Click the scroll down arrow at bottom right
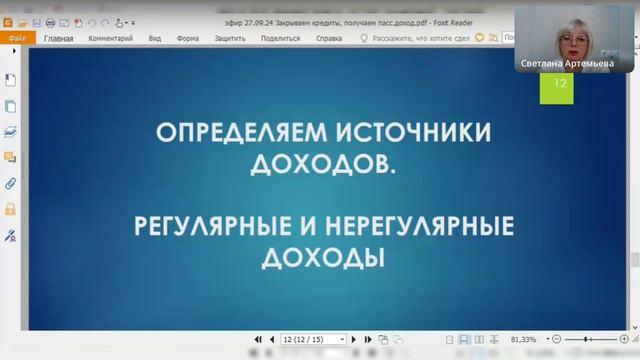Image resolution: width=640 pixels, height=360 pixels. coord(635,327)
